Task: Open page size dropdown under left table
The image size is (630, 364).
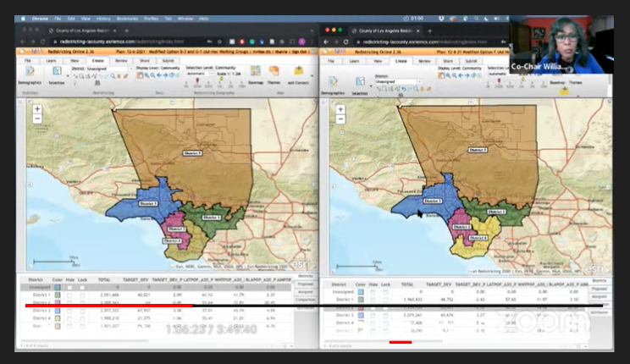Action: point(287,346)
